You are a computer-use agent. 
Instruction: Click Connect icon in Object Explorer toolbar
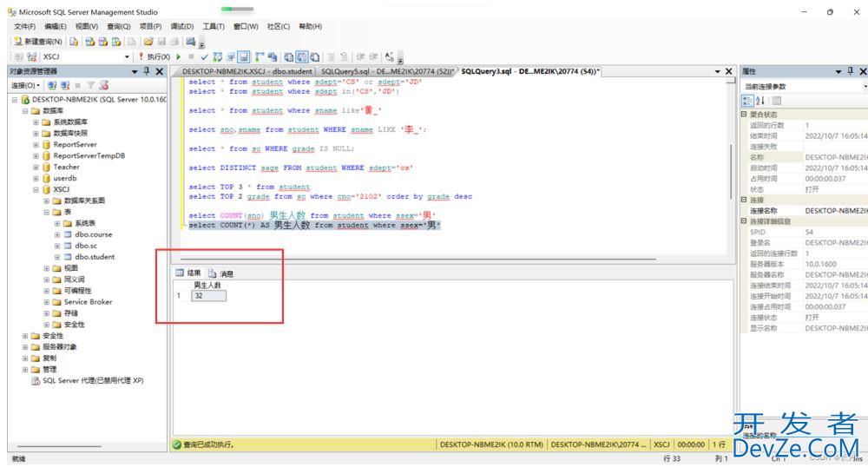(51, 85)
